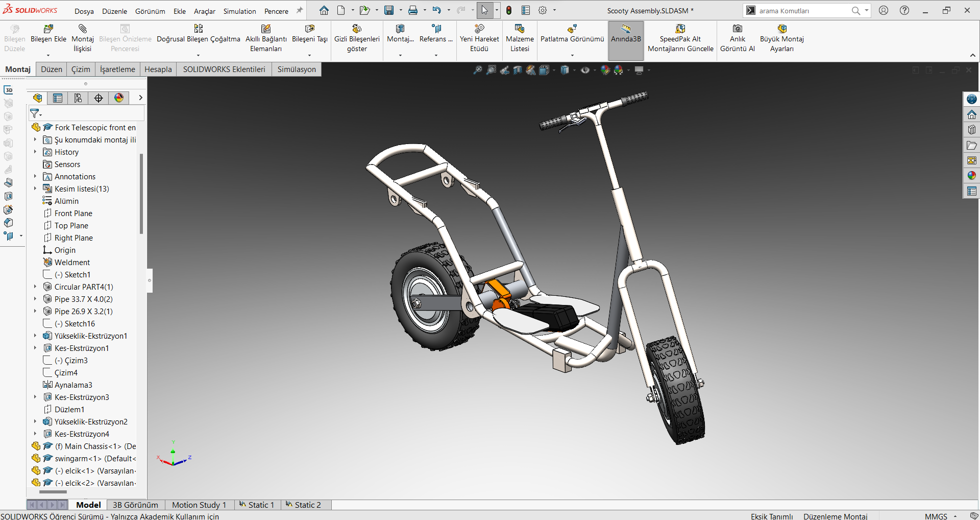Open Malzeme Listesi bill of materials
Viewport: 980px width, 520px height.
point(520,29)
